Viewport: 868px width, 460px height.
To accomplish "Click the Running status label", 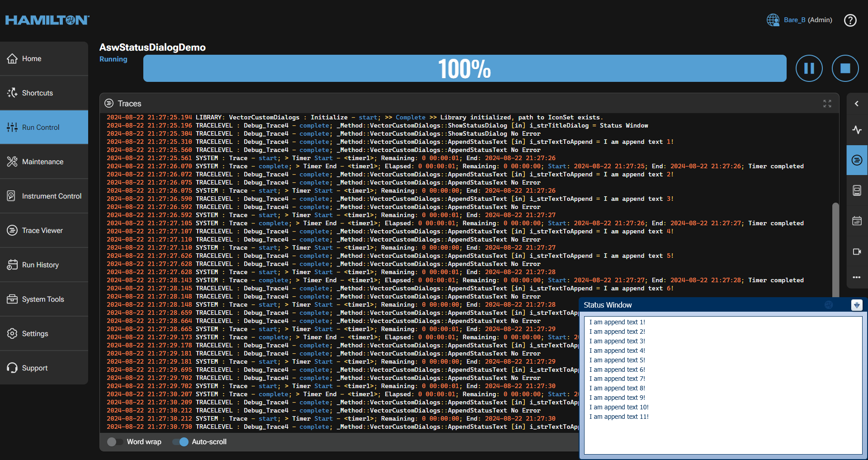I will [x=113, y=59].
